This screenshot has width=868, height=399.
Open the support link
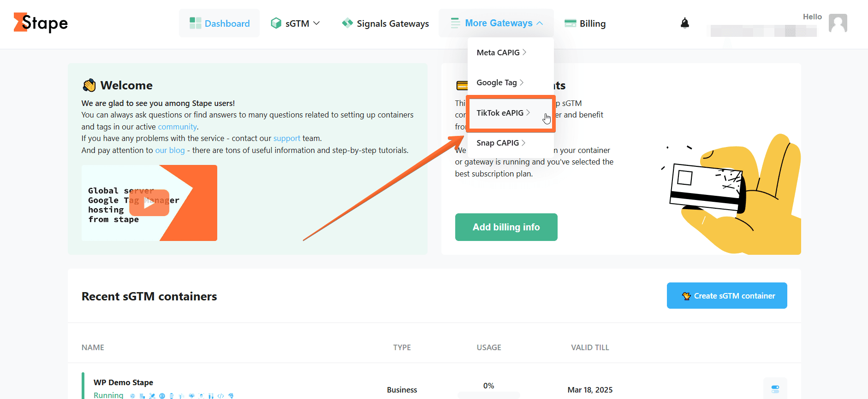286,138
